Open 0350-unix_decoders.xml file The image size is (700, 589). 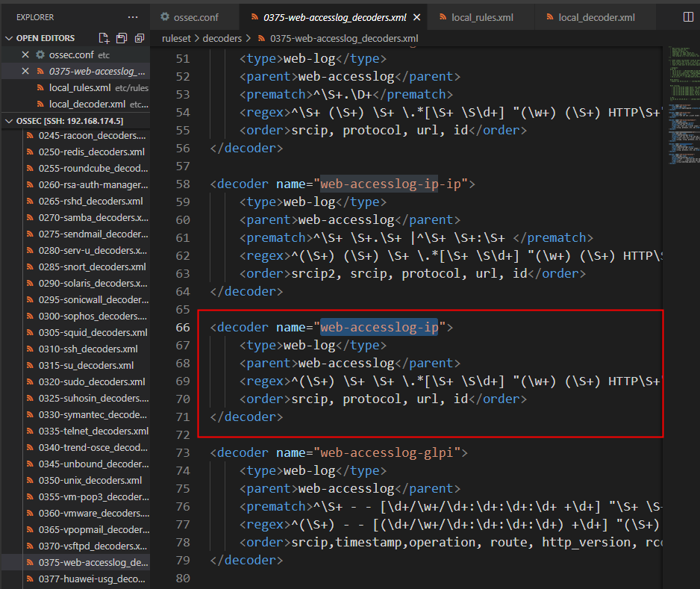tap(76, 481)
